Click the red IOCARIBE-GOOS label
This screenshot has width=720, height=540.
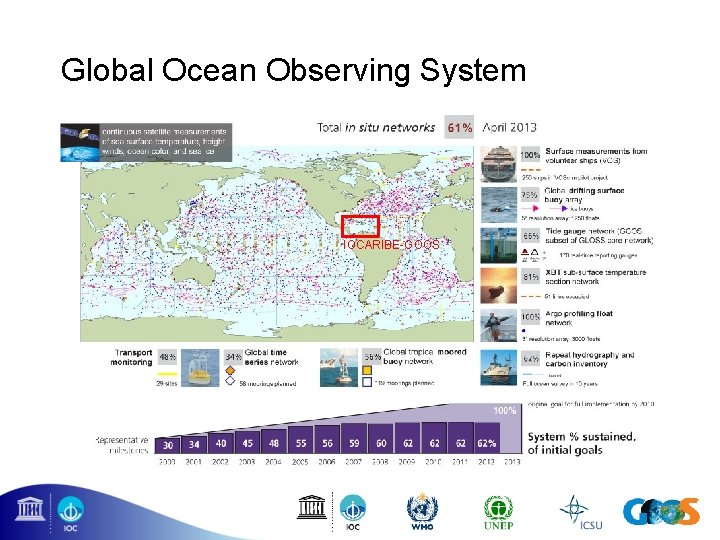click(x=391, y=244)
